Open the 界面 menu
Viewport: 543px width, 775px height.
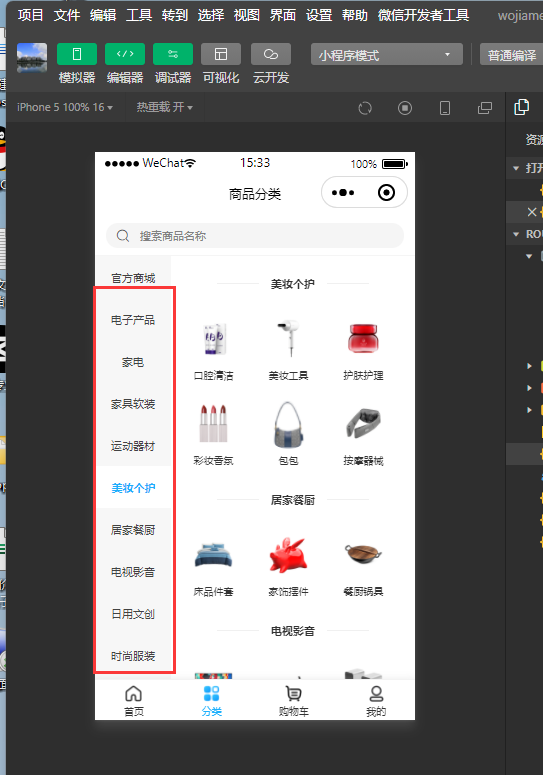283,15
